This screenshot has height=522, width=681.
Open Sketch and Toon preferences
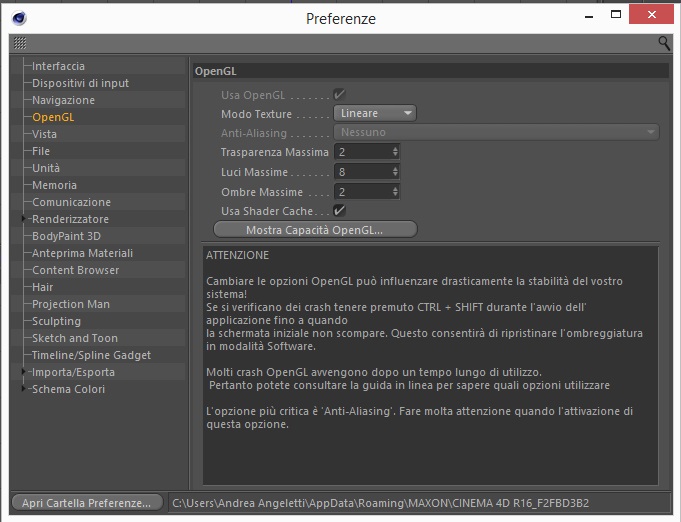pyautogui.click(x=75, y=338)
